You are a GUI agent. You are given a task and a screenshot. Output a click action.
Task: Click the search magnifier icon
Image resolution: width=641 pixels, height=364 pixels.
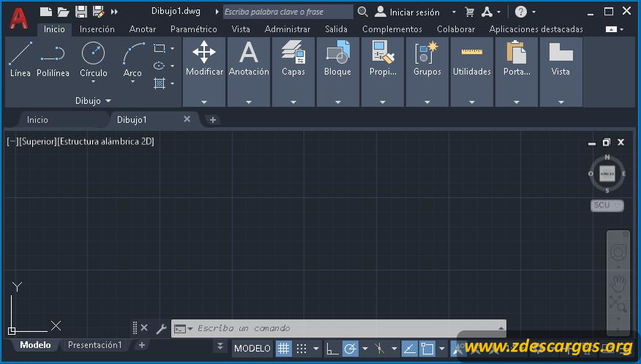363,12
